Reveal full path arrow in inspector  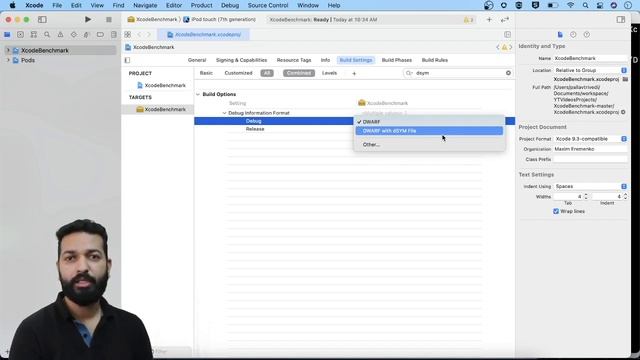(x=623, y=112)
